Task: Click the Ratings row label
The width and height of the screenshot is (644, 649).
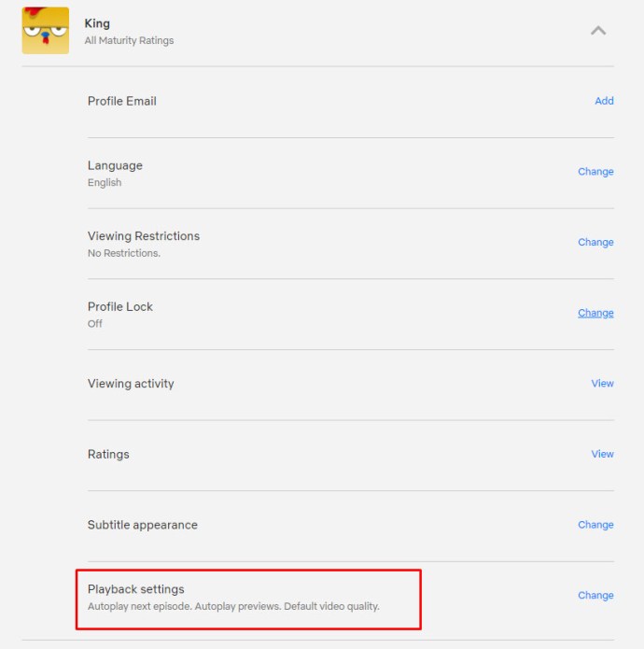Action: click(108, 454)
